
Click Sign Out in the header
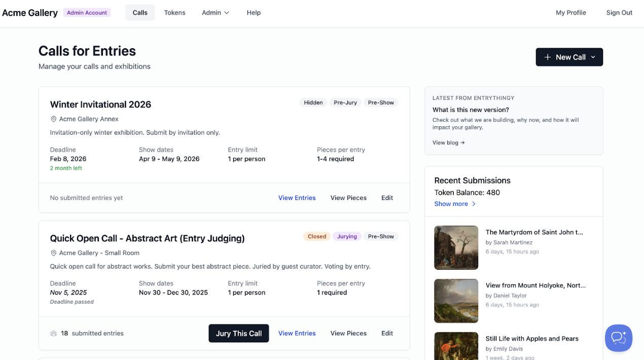click(x=619, y=13)
